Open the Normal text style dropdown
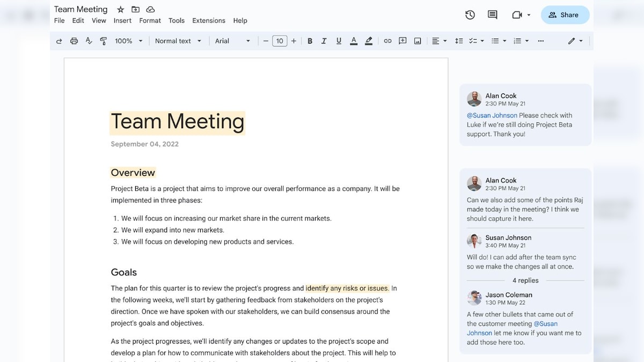644x362 pixels. (x=178, y=41)
